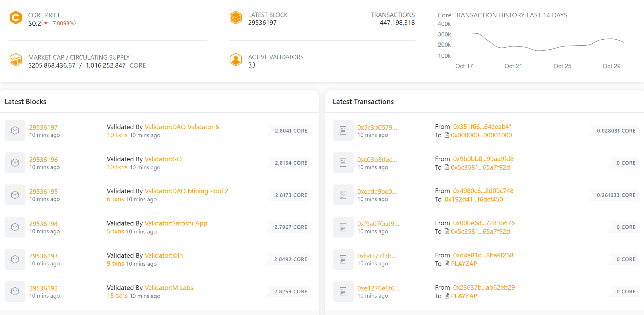Click the contract icon next to 0x000000...00001000
Screen dimensions: 644x315
tap(447, 135)
